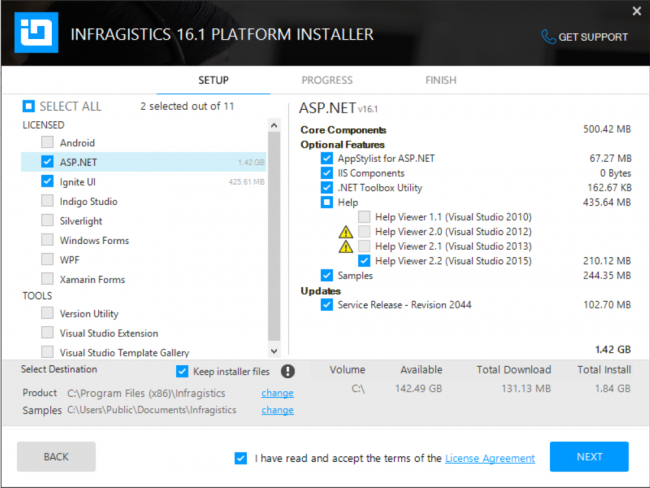Check the Windows Forms product

pyautogui.click(x=47, y=240)
